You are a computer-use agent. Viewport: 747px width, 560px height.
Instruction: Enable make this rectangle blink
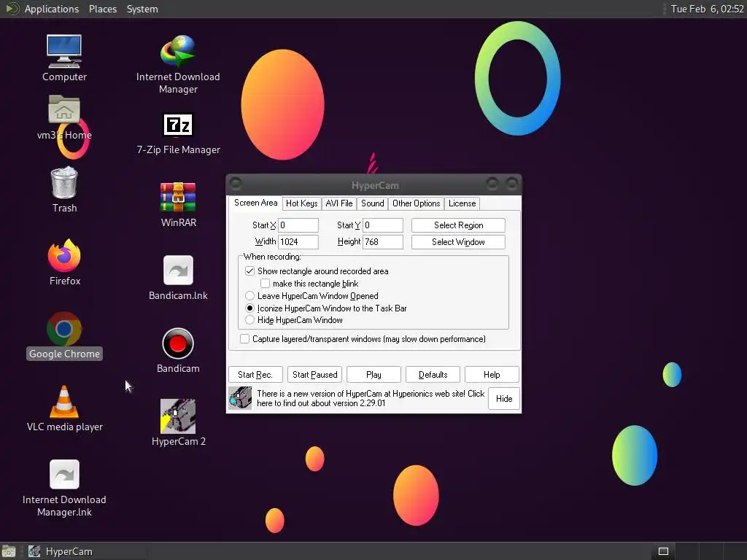(265, 284)
